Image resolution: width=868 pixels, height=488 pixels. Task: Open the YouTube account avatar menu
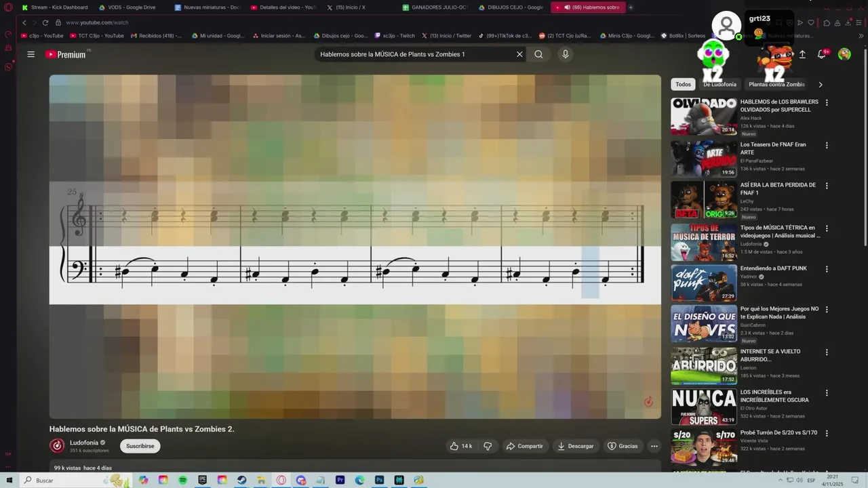point(844,54)
